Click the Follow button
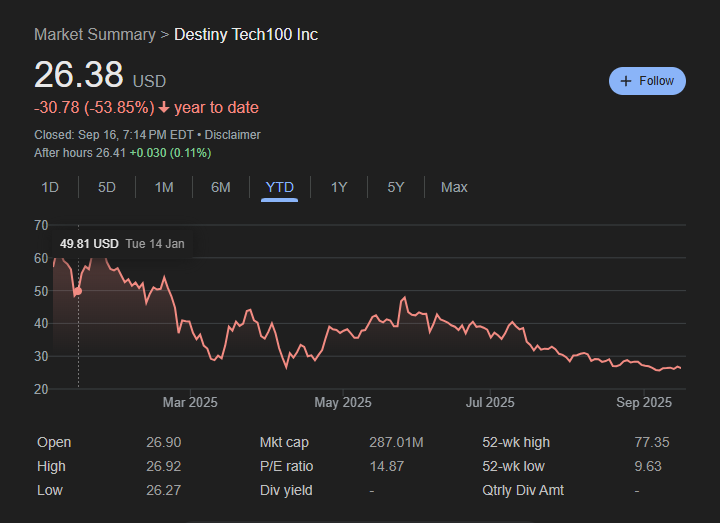Image resolution: width=720 pixels, height=523 pixels. [x=647, y=81]
